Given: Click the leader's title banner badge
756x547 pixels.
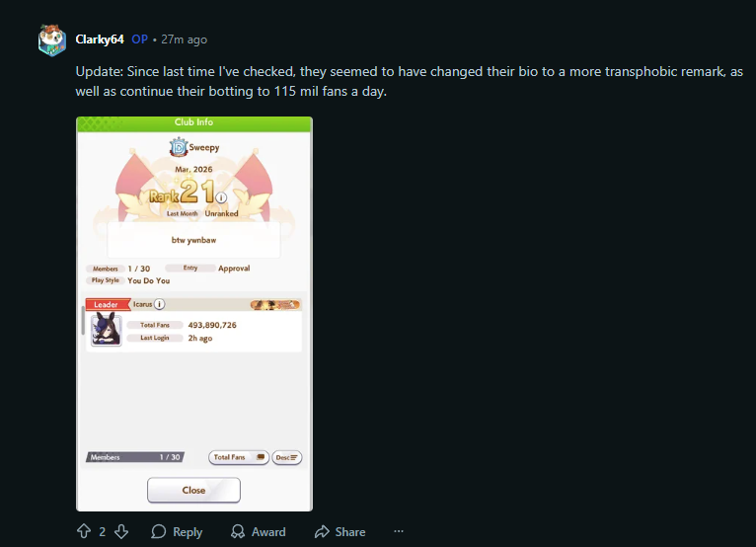Looking at the screenshot, I should tap(275, 304).
